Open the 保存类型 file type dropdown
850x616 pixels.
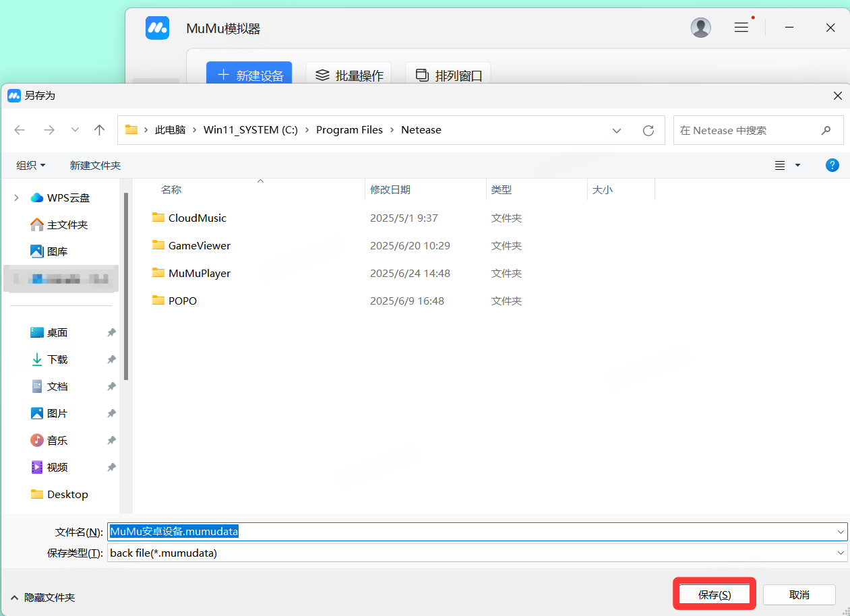pyautogui.click(x=841, y=553)
